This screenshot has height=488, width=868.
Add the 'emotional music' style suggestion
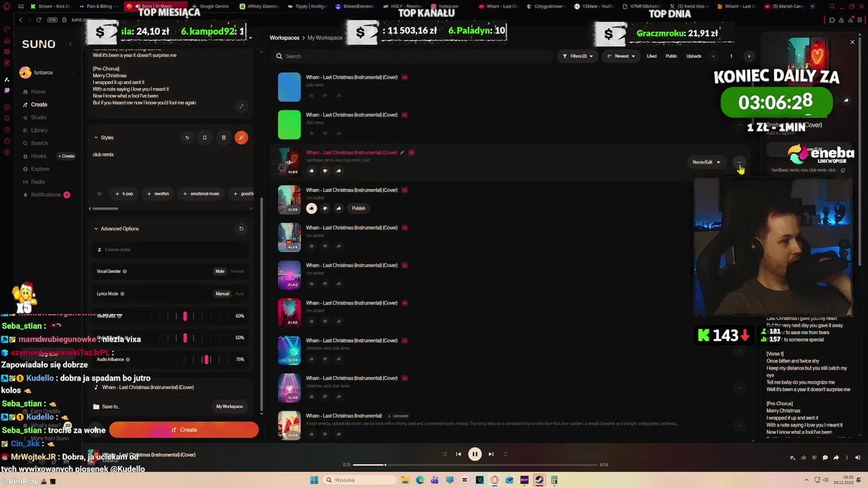click(201, 194)
